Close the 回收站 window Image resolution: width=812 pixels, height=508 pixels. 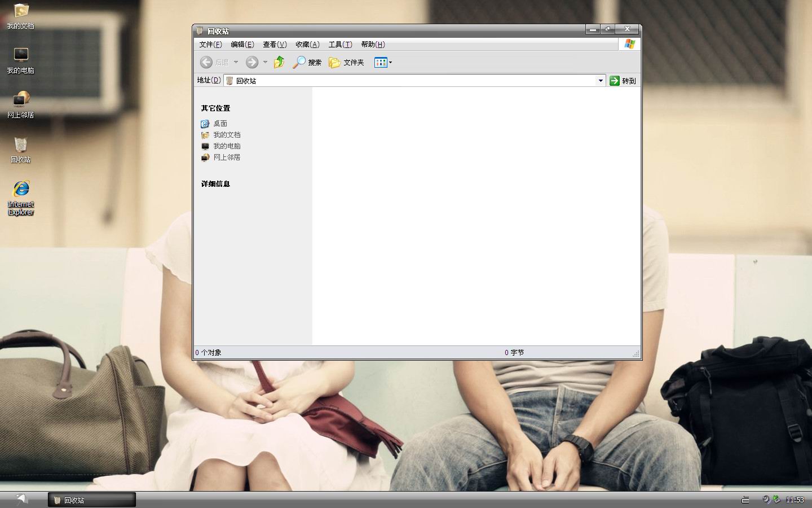(627, 29)
